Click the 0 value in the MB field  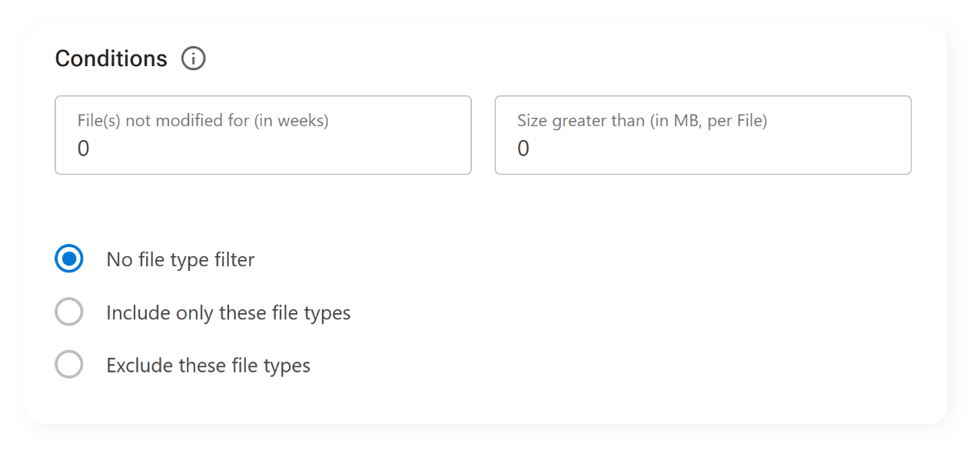pyautogui.click(x=524, y=148)
